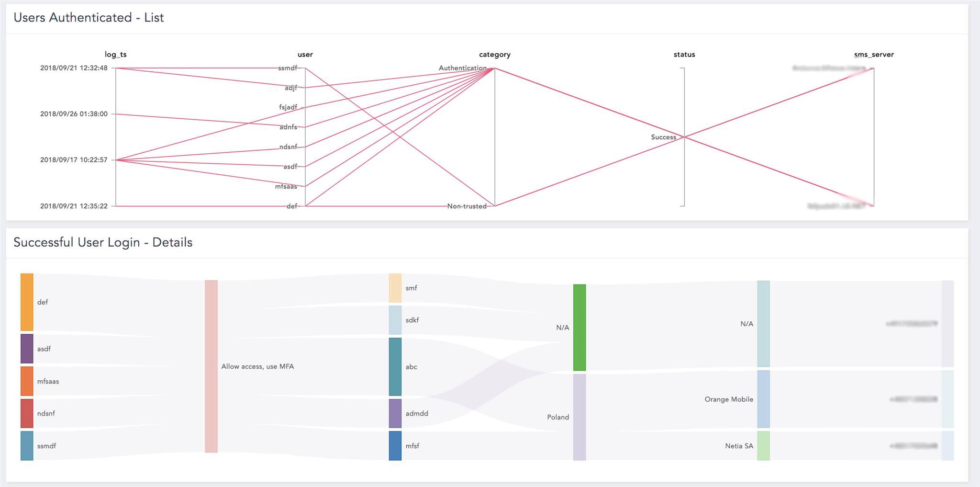Image resolution: width=980 pixels, height=487 pixels.
Task: Click the teal ssmdf node bar
Action: 27,446
